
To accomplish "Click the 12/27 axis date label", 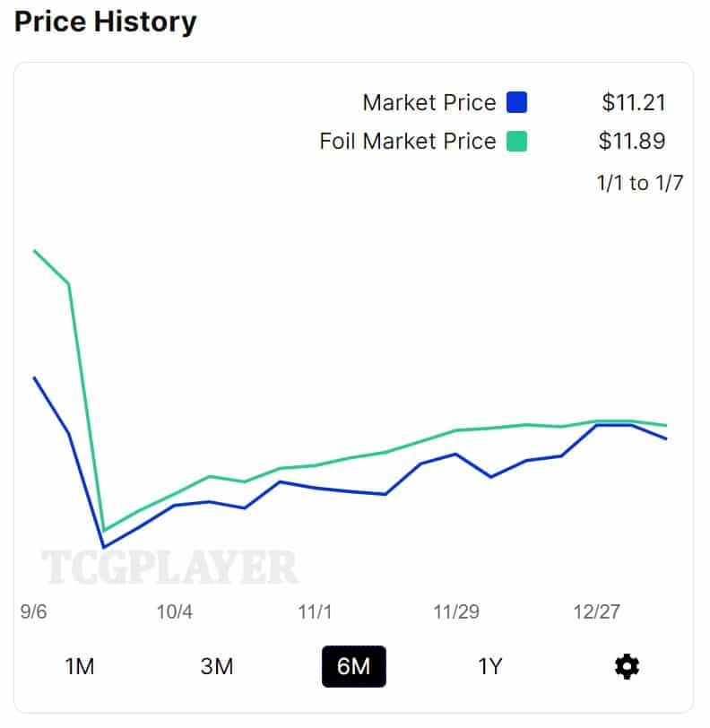I will click(596, 612).
